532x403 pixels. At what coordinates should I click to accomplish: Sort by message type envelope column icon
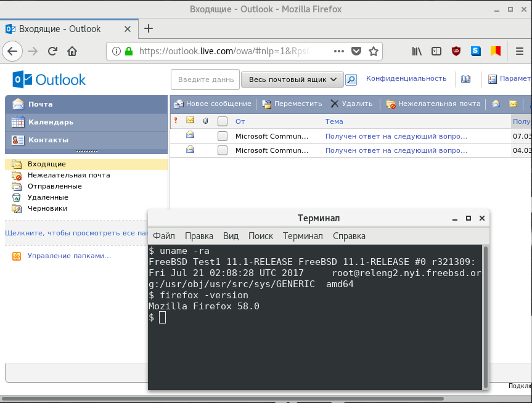190,120
